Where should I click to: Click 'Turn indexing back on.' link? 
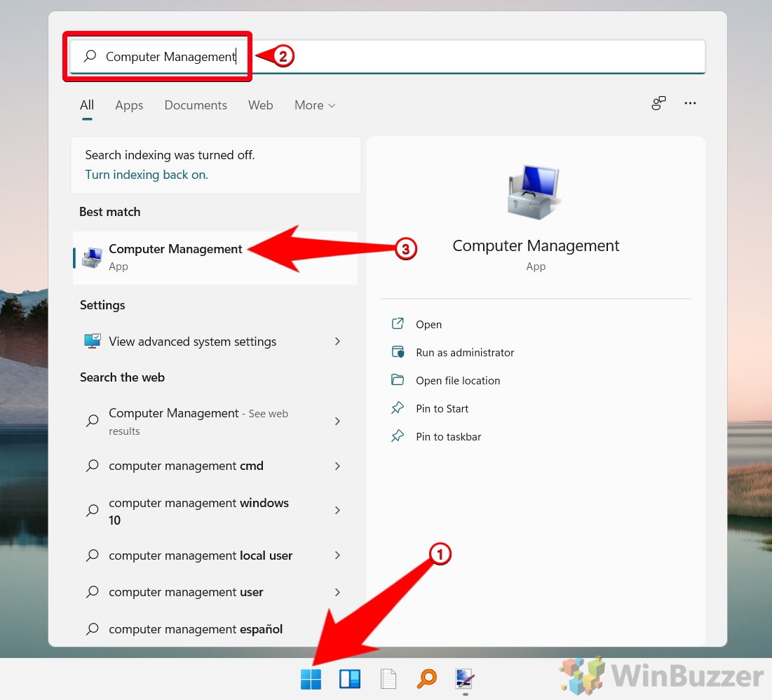(x=147, y=175)
